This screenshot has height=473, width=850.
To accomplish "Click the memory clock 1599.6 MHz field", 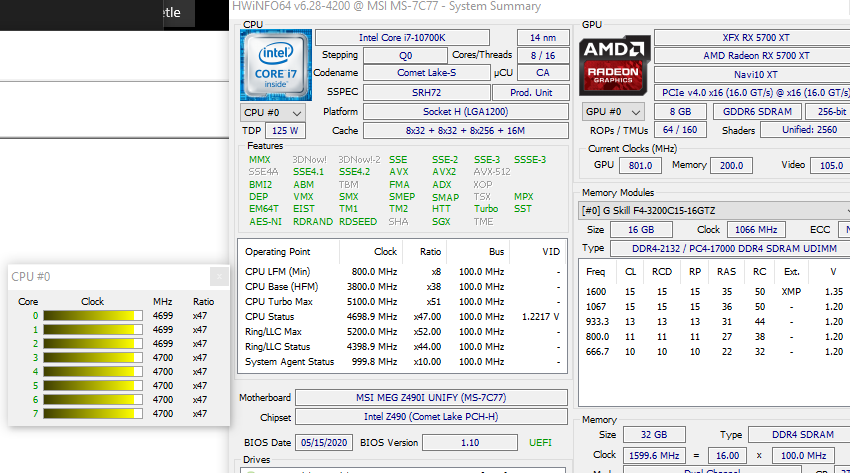I will [x=654, y=456].
